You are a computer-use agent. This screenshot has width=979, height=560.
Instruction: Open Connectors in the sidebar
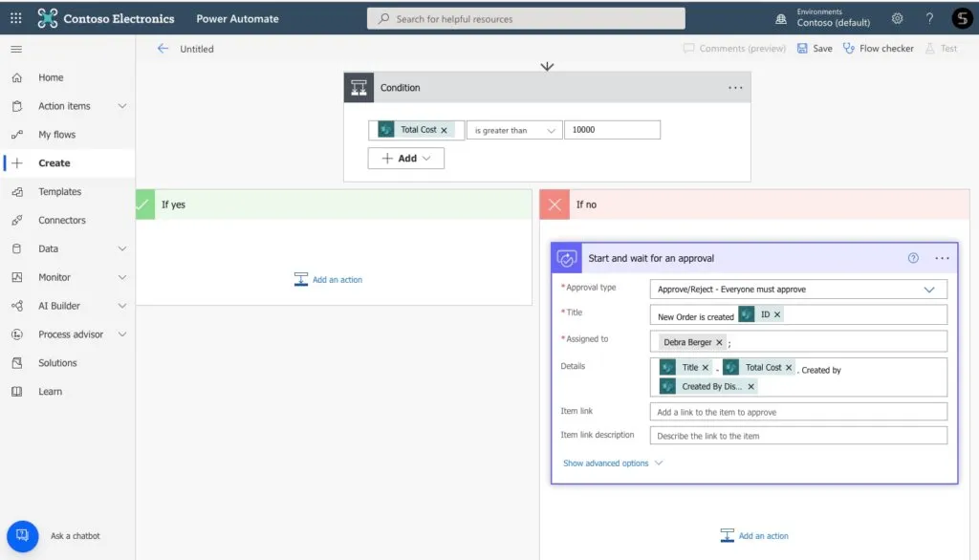tap(62, 220)
